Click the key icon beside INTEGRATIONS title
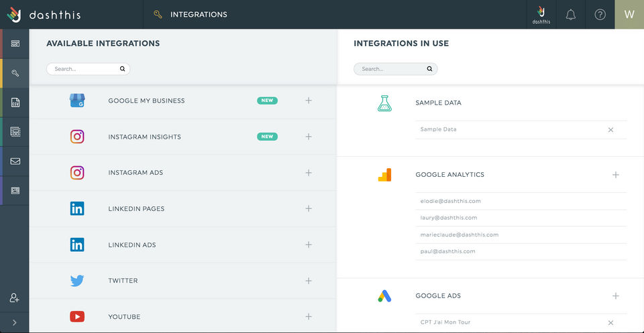Screen dimensions: 644x333 [158, 15]
